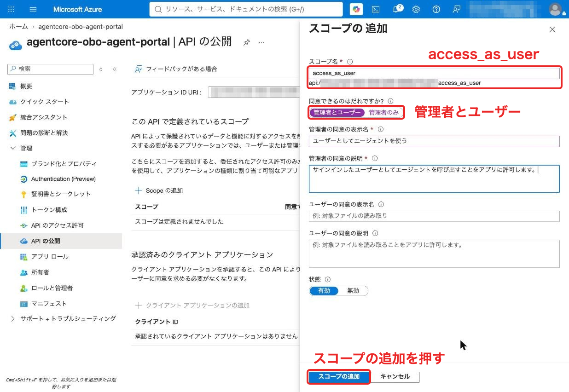Set state to 有効
This screenshot has height=392, width=569.
(x=324, y=291)
